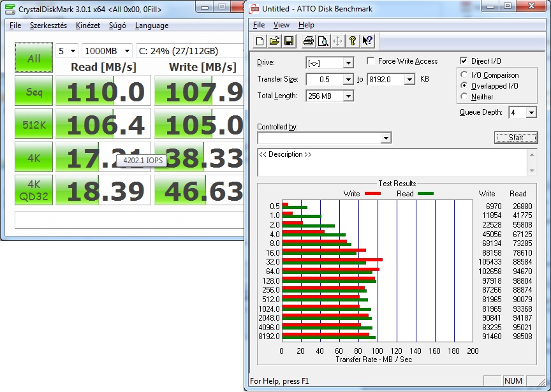Open the C: drive selector in CrystalDiskMark

click(x=190, y=51)
